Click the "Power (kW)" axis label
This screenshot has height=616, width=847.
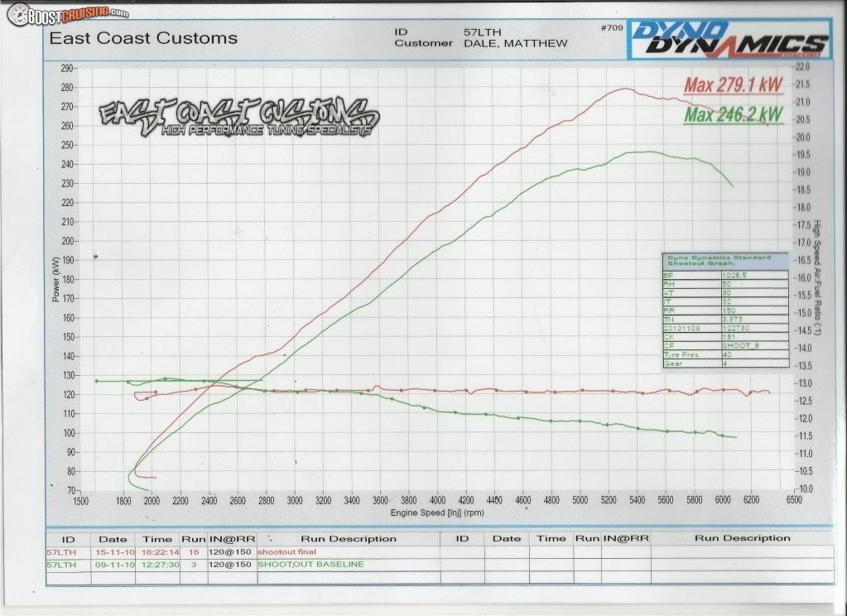pos(56,279)
